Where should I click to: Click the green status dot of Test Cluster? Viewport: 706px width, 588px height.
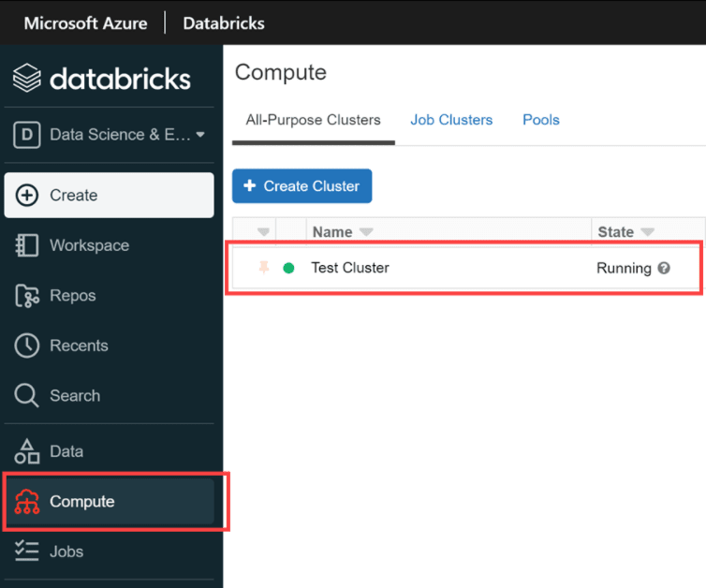(288, 268)
